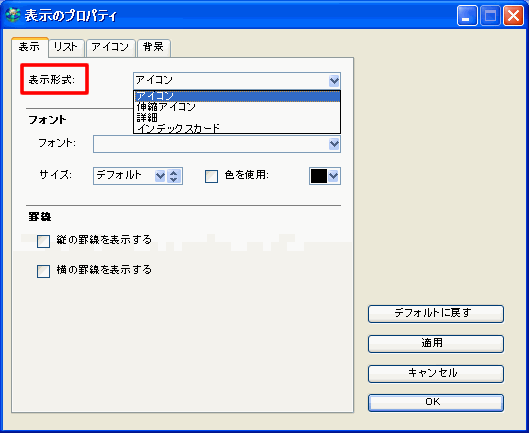The height and width of the screenshot is (433, 529).
Task: Enable the 色を使用 checkbox
Action: click(212, 176)
